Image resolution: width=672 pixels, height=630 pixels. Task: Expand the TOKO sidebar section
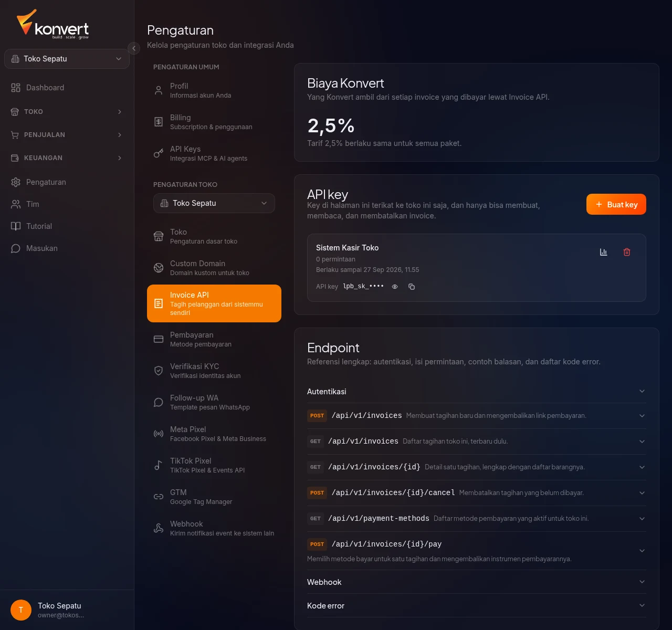(x=67, y=112)
